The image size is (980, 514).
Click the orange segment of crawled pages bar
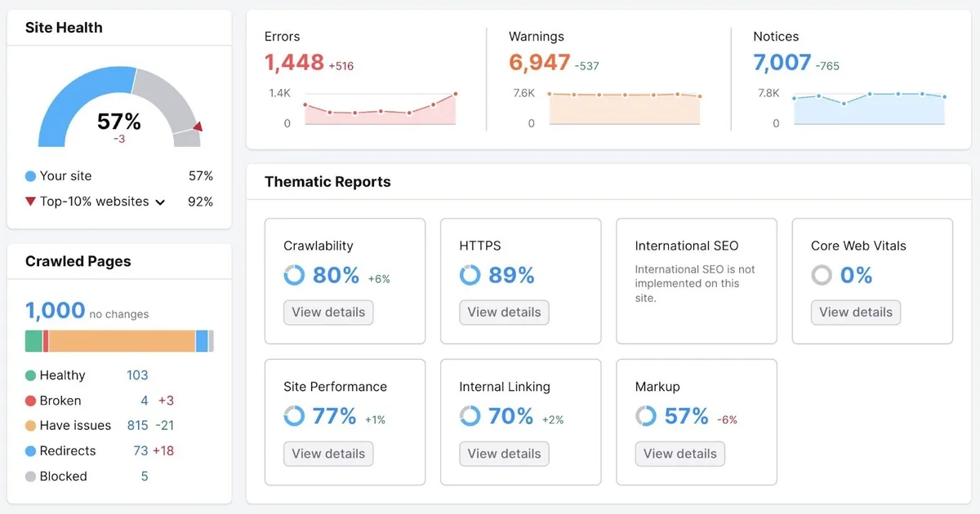[122, 341]
